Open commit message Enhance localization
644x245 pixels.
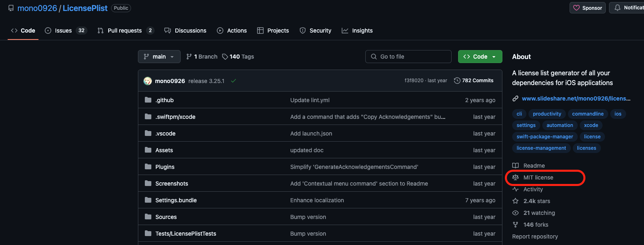coord(317,200)
